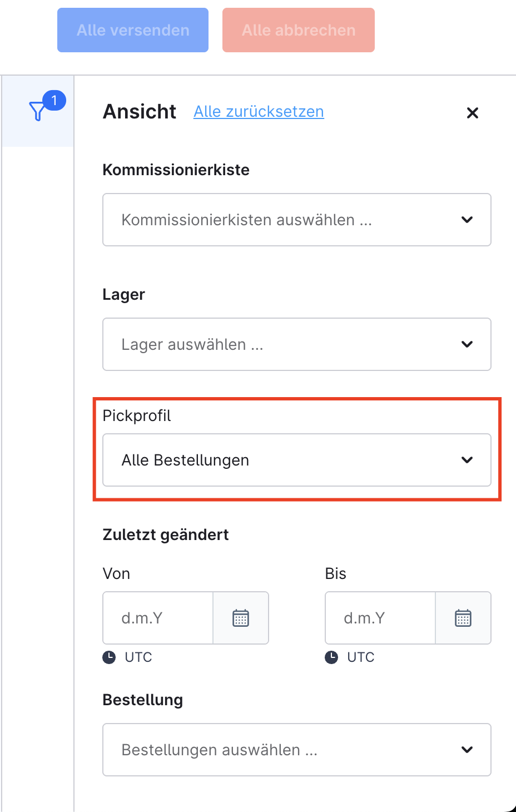Open calendar picker for Bis date
Screen dimensions: 516x812
[x=463, y=618]
